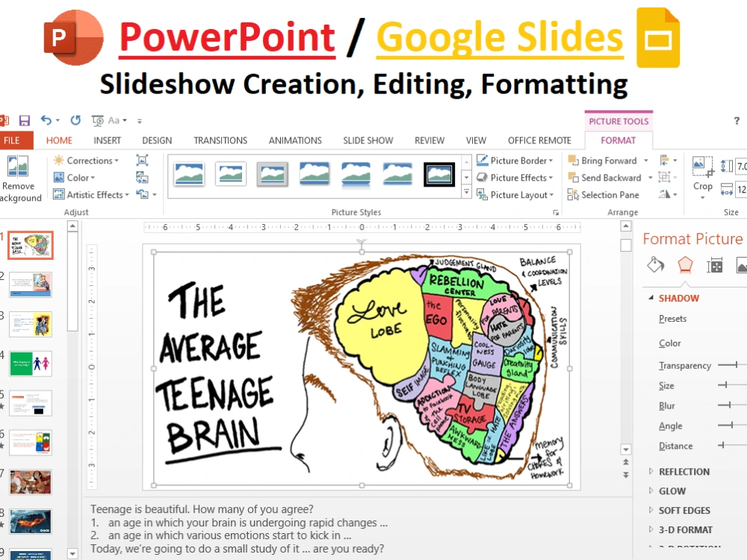The height and width of the screenshot is (560, 747).
Task: Click the Send Backward button
Action: pos(605,178)
